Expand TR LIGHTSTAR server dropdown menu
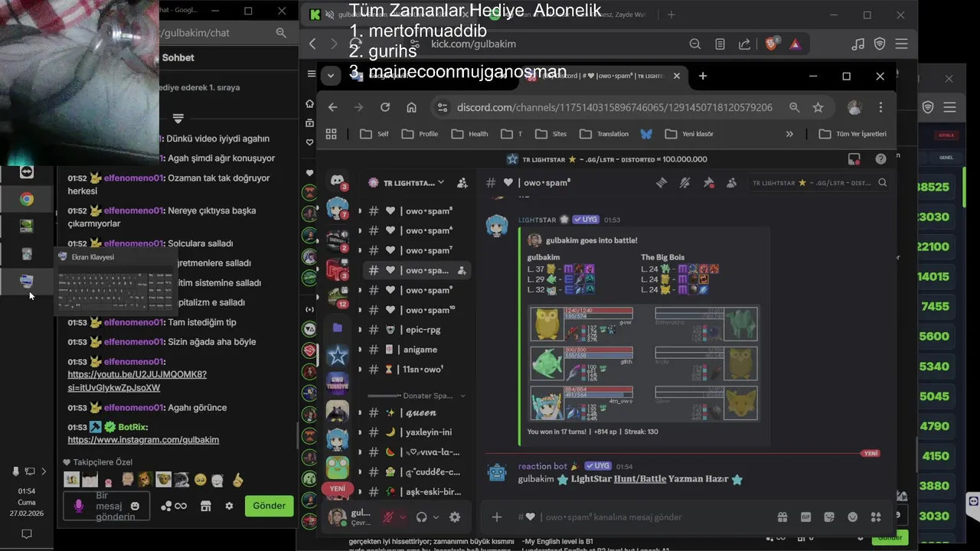Image resolution: width=980 pixels, height=551 pixels. pos(441,182)
